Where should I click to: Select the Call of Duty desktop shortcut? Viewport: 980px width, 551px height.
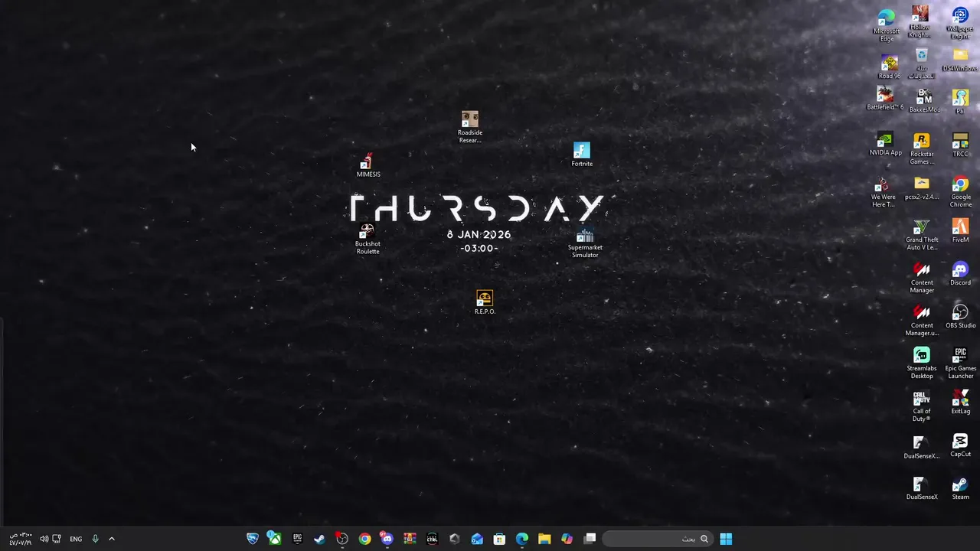[922, 406]
